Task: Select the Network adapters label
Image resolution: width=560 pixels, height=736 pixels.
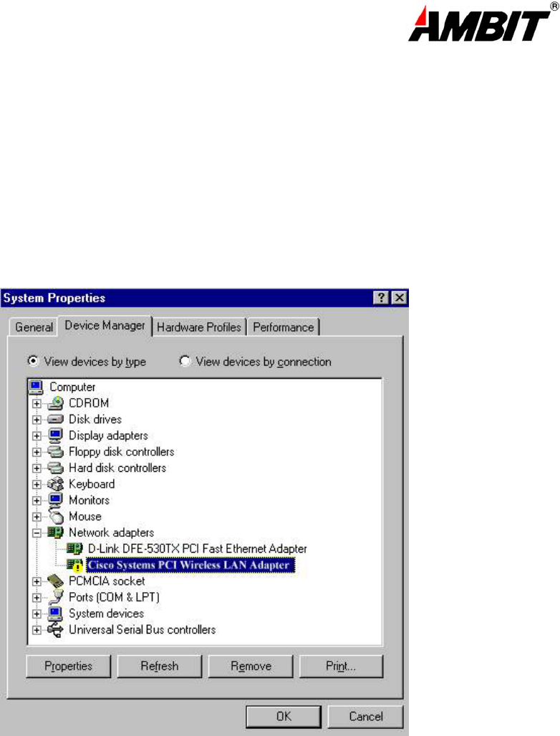Action: point(111,532)
